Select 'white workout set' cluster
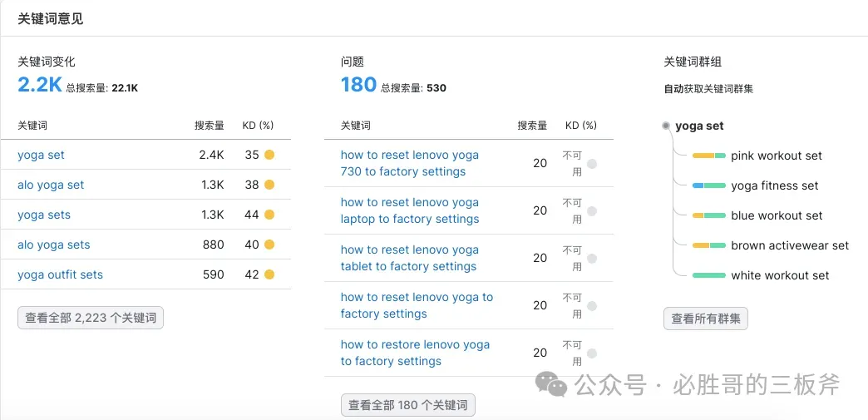Screen dimensions: 868x420 click(780, 275)
